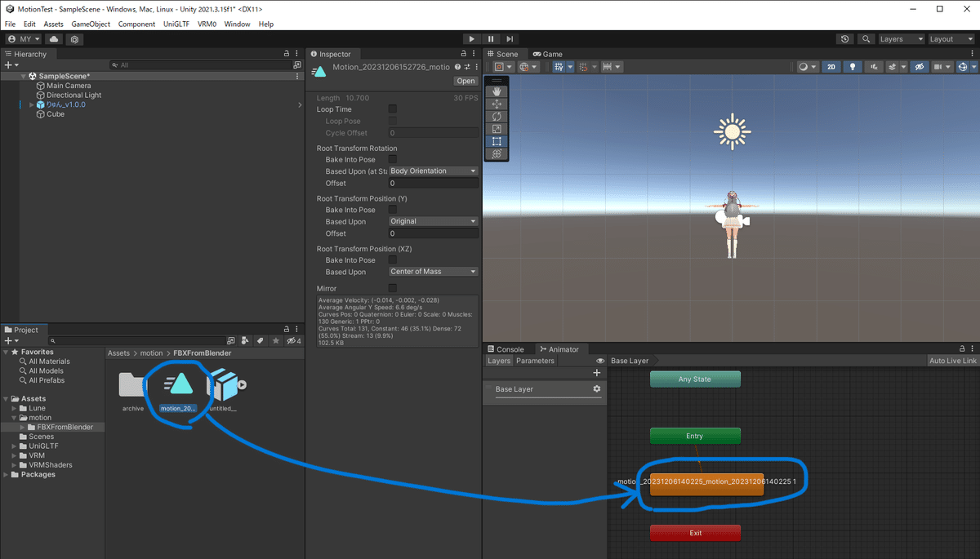
Task: Toggle the Animator layers eye icon
Action: coord(600,361)
